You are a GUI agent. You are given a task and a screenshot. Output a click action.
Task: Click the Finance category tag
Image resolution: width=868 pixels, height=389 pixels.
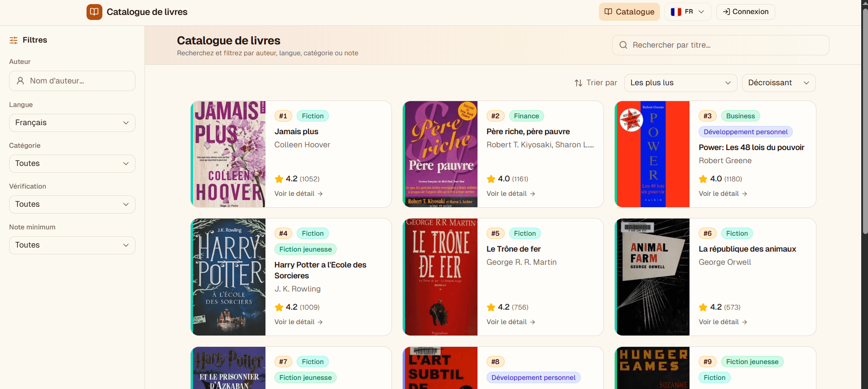pyautogui.click(x=526, y=116)
